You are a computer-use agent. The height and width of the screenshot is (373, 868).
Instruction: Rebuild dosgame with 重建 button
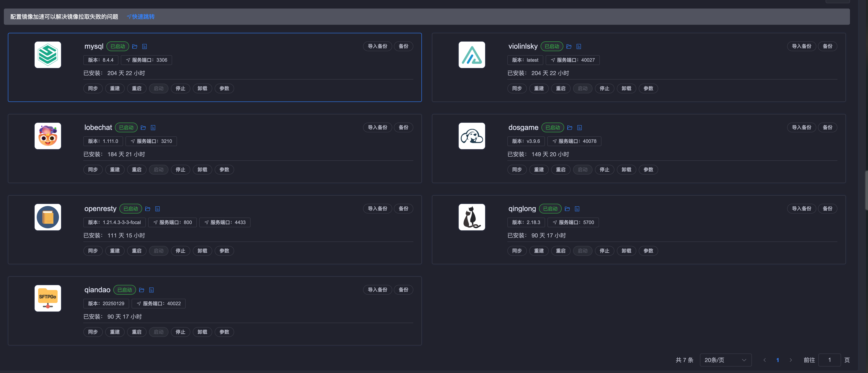click(x=539, y=170)
